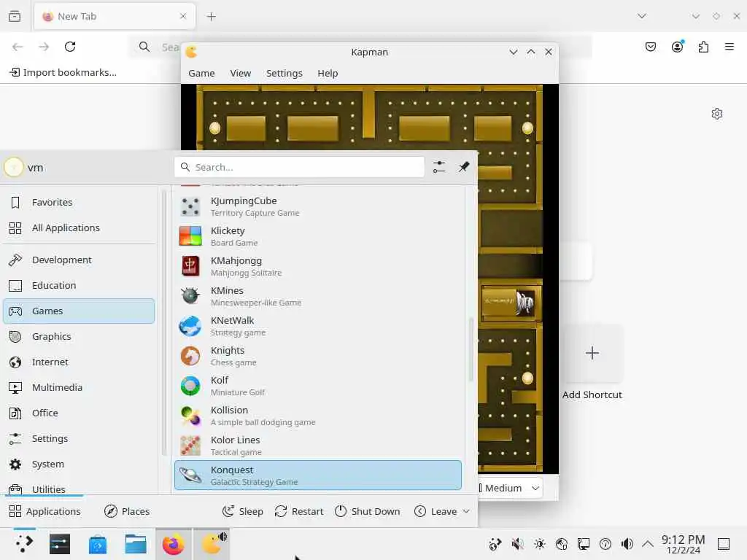This screenshot has width=747, height=560.
Task: Click the Shut Down button
Action: (368, 511)
